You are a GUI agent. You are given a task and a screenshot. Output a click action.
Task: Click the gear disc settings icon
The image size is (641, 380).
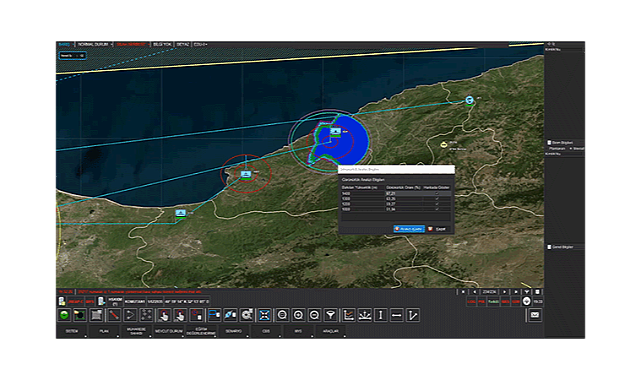[247, 315]
